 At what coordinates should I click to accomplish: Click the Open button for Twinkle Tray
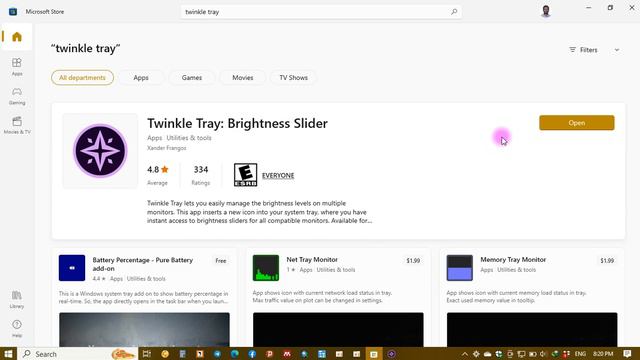tap(576, 123)
